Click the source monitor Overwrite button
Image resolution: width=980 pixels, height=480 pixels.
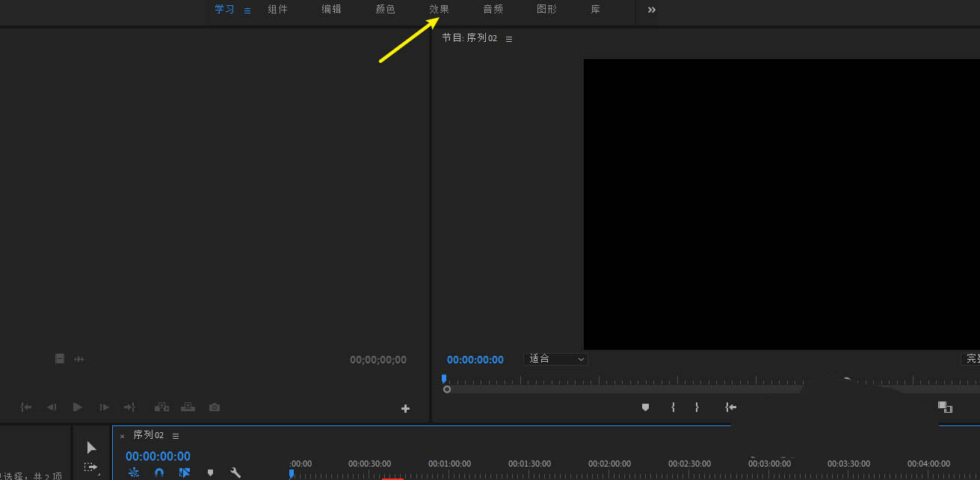(x=188, y=407)
